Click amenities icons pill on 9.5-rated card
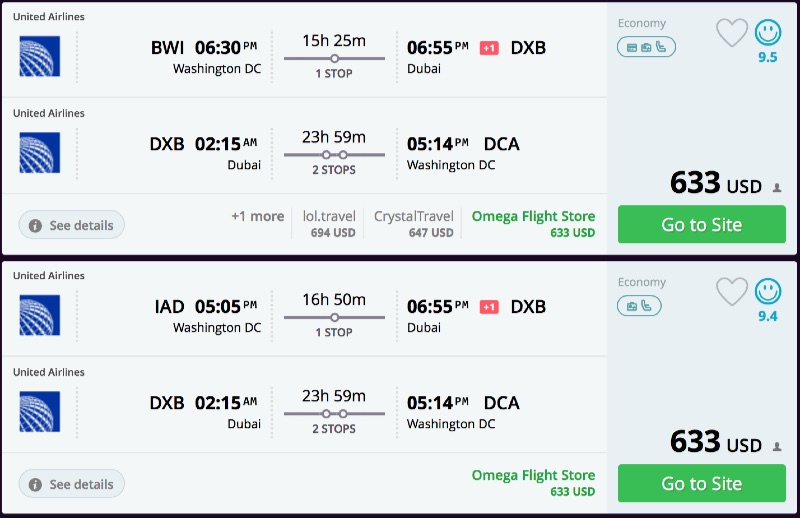This screenshot has height=518, width=800. 646,47
